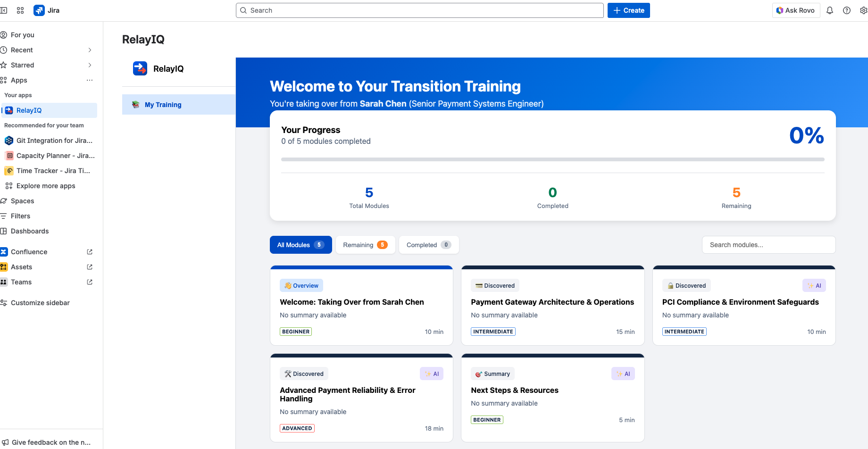This screenshot has width=868, height=449.
Task: Click Give feedback on the new navigation
Action: pyautogui.click(x=47, y=442)
